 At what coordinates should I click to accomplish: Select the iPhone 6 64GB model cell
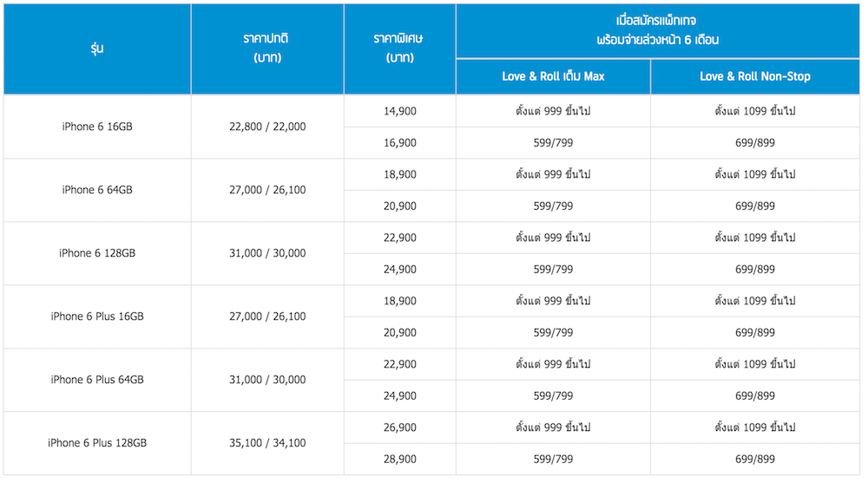[x=96, y=190]
